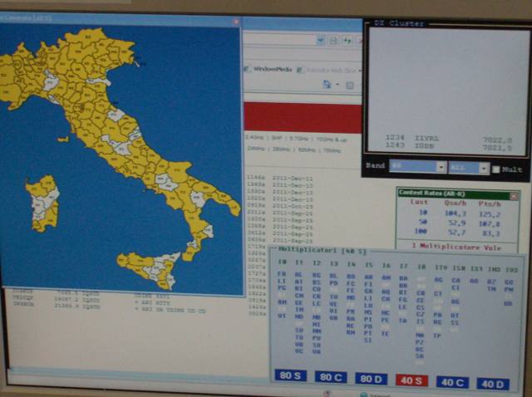The height and width of the screenshot is (397, 532).
Task: Click the 50MHz band link
Action: tap(307, 149)
